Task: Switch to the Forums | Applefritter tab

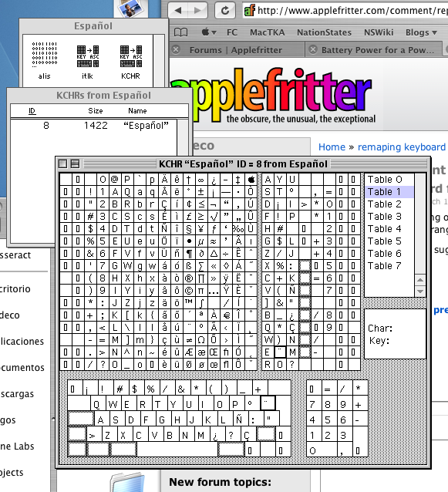Action: 236,50
